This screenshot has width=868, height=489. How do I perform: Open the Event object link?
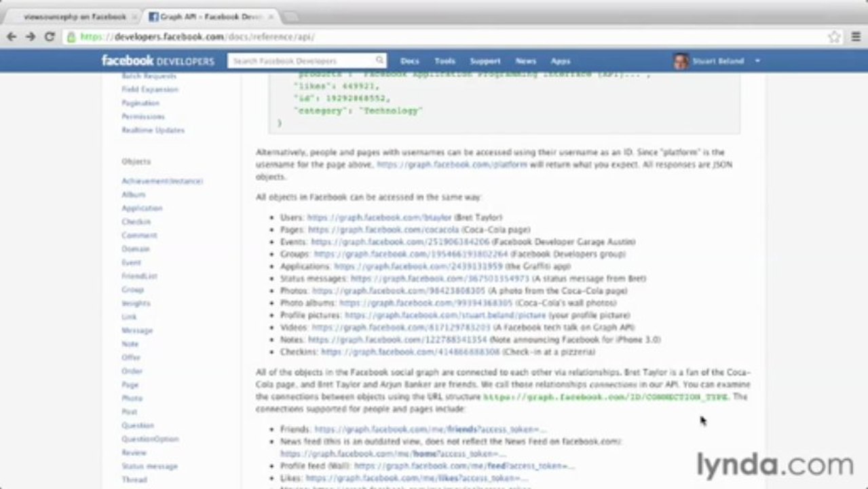coord(132,263)
